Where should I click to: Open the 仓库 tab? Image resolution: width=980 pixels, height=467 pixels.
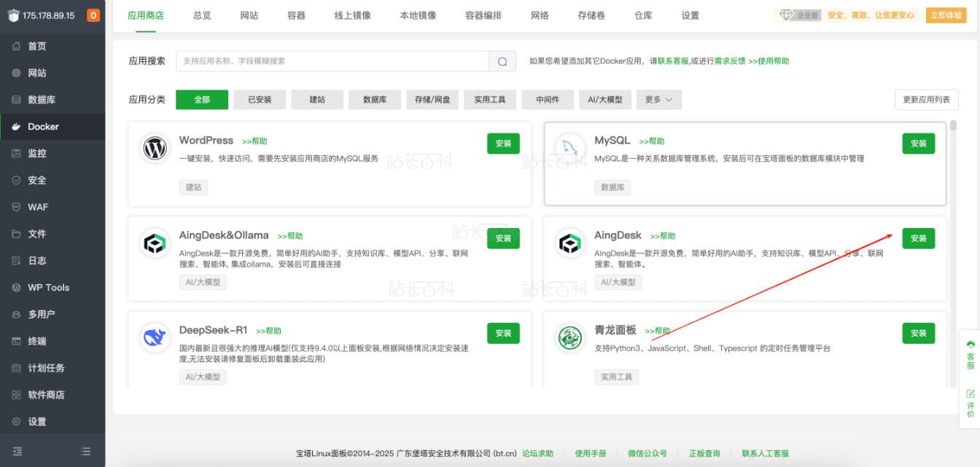tap(643, 15)
